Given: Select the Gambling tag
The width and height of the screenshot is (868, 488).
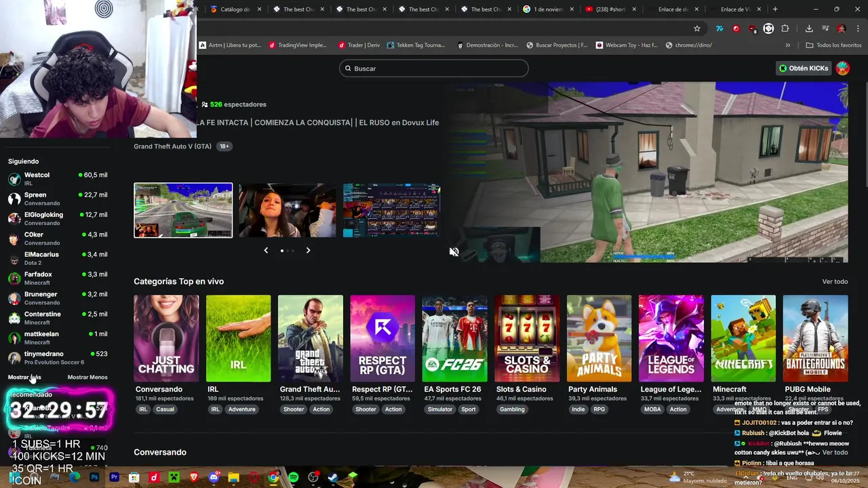Looking at the screenshot, I should (x=512, y=409).
